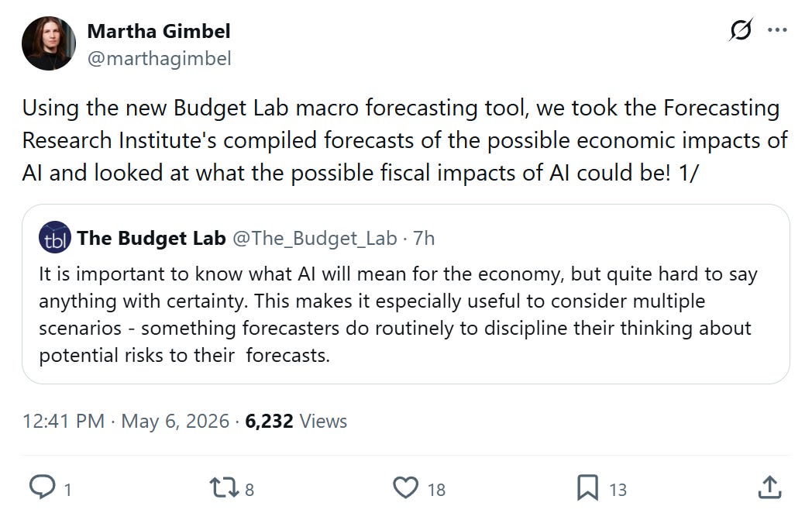Click the repost count number 8
The width and height of the screenshot is (812, 520).
pyautogui.click(x=249, y=490)
